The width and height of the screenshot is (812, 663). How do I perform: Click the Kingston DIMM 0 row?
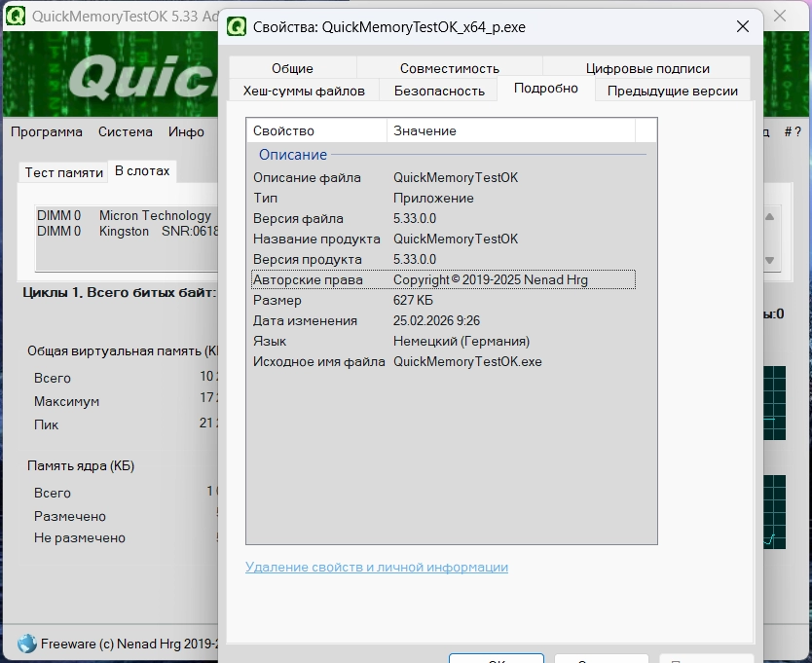[127, 231]
